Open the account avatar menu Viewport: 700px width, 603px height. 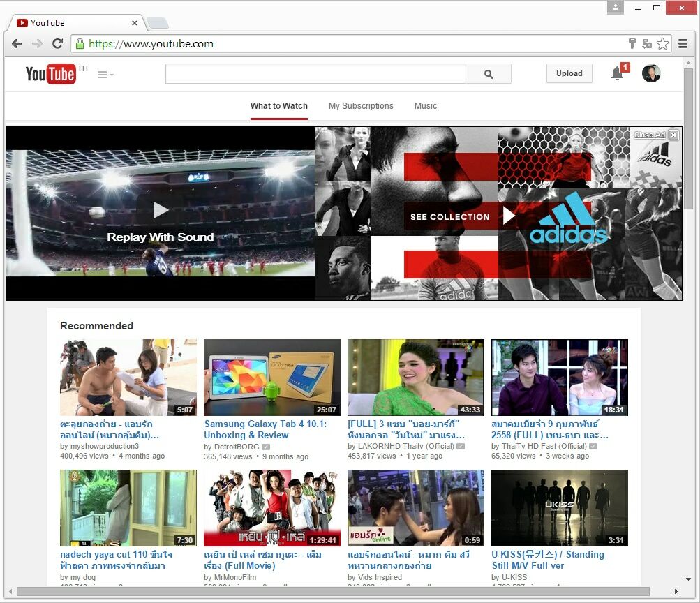[x=651, y=73]
